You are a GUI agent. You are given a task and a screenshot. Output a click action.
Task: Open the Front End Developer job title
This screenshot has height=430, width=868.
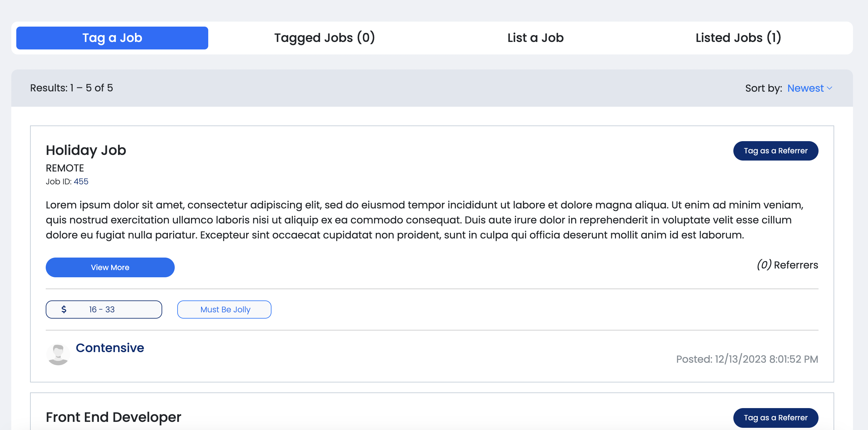tap(114, 417)
